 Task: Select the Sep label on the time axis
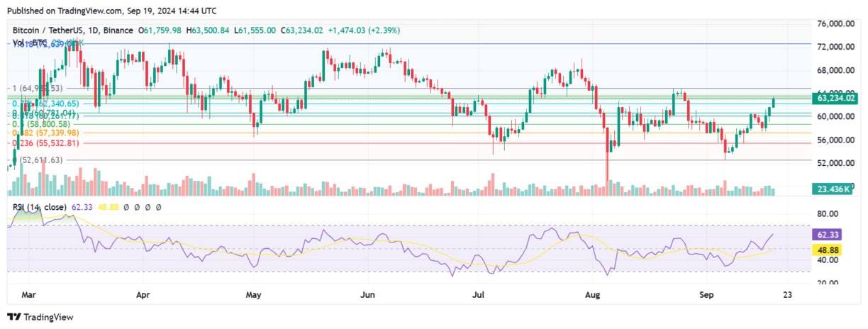pos(705,292)
